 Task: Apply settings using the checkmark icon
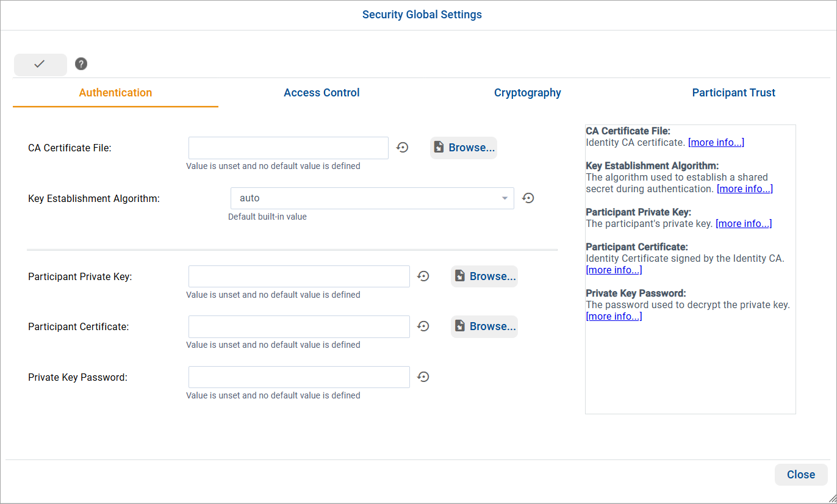pyautogui.click(x=40, y=64)
